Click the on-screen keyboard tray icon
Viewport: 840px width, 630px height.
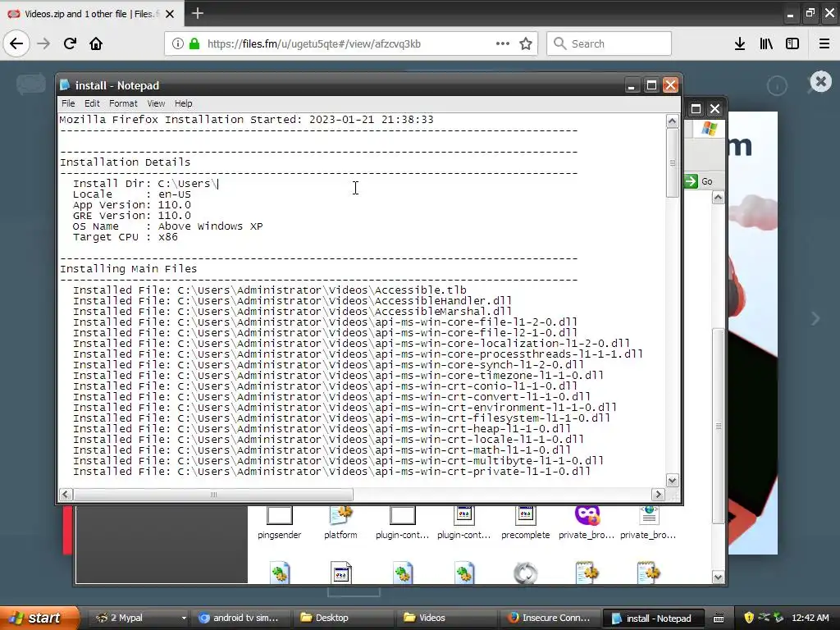point(719,619)
